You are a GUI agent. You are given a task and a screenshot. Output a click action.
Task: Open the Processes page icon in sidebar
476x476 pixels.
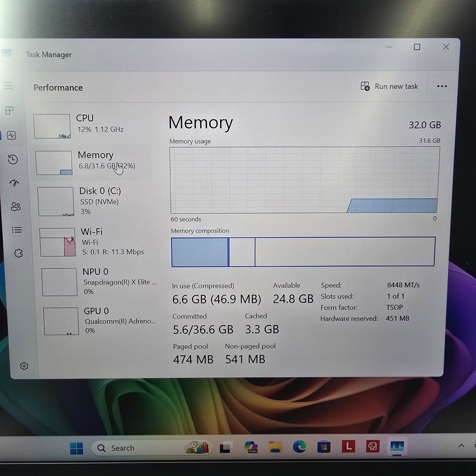point(10,110)
